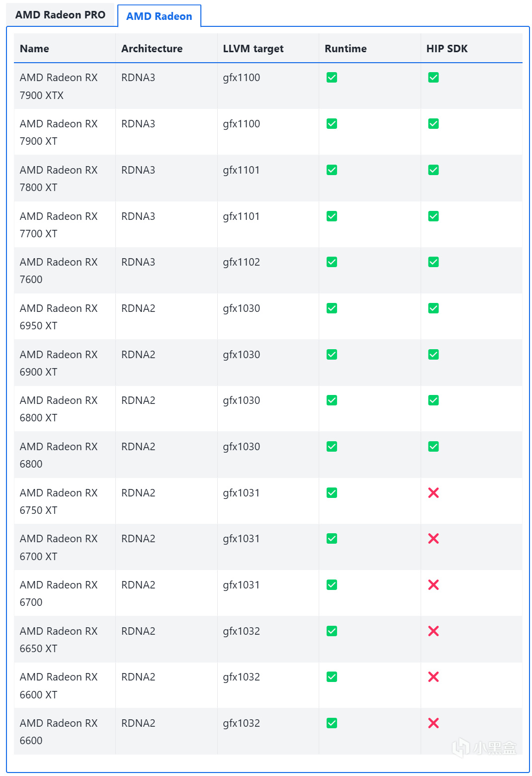Select the AMD Radeon tab

[x=159, y=16]
